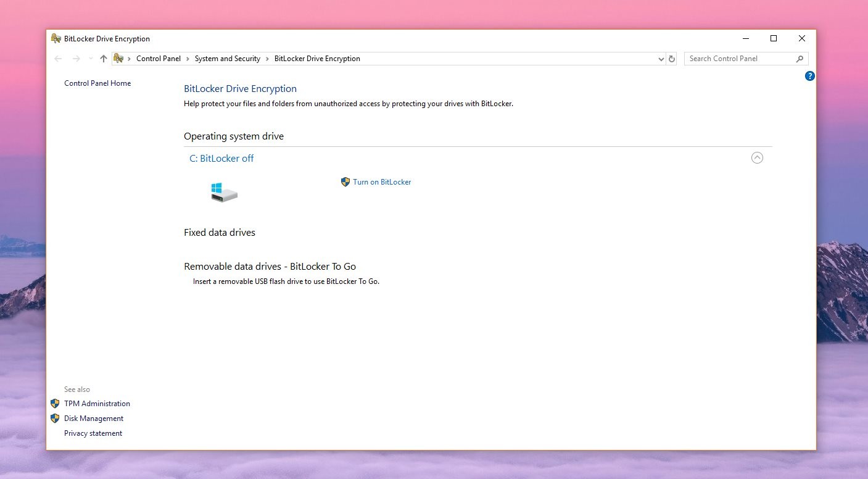
Task: Click the Turn on BitLocker link
Action: pyautogui.click(x=382, y=182)
